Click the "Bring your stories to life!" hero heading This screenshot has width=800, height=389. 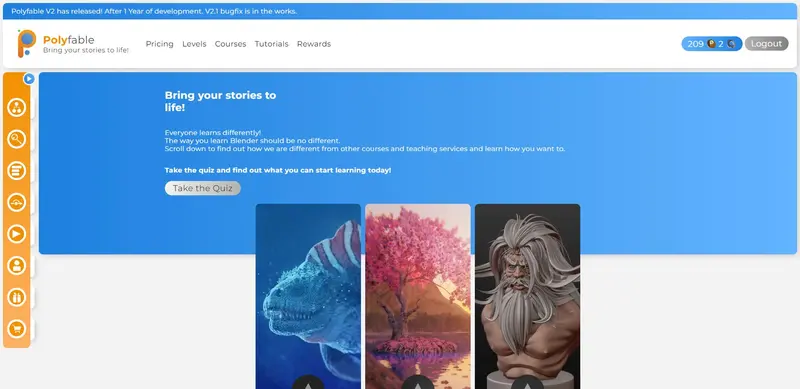point(220,102)
